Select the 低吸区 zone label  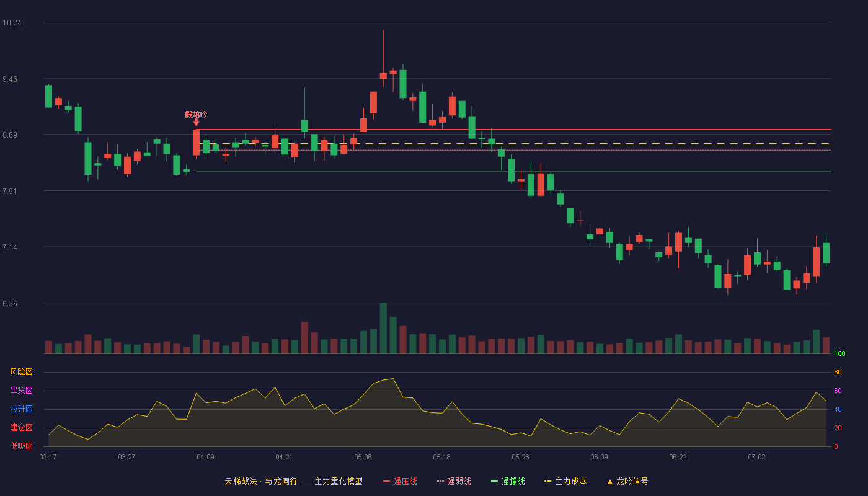pyautogui.click(x=21, y=446)
